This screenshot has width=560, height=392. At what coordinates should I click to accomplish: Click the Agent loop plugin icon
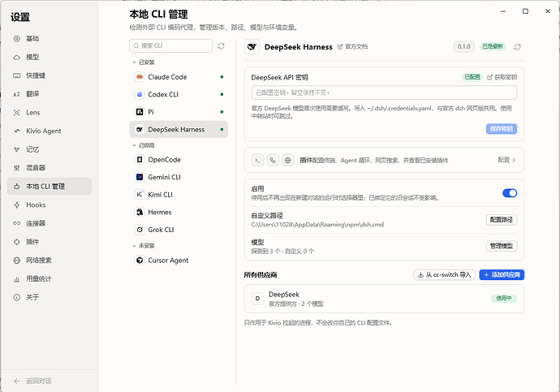click(273, 161)
